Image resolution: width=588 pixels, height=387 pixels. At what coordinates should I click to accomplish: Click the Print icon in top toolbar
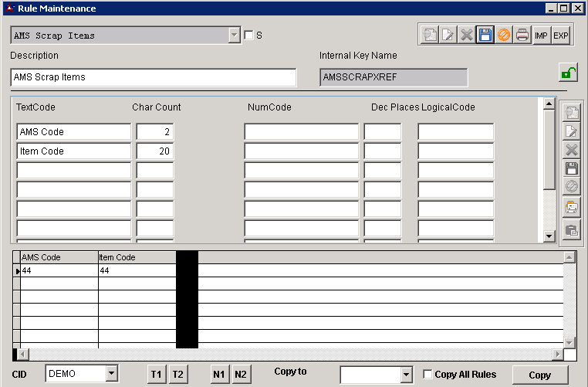[x=522, y=36]
